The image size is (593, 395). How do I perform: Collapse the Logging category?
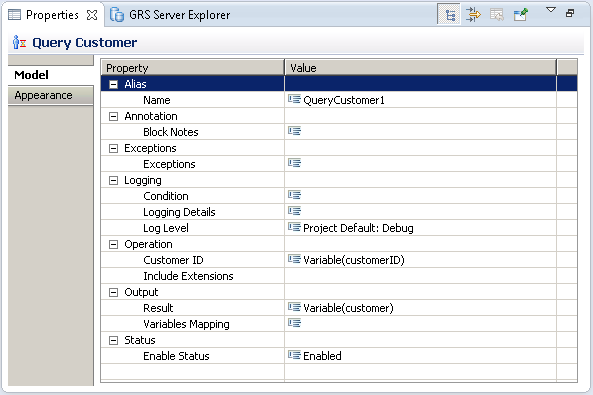pyautogui.click(x=113, y=180)
